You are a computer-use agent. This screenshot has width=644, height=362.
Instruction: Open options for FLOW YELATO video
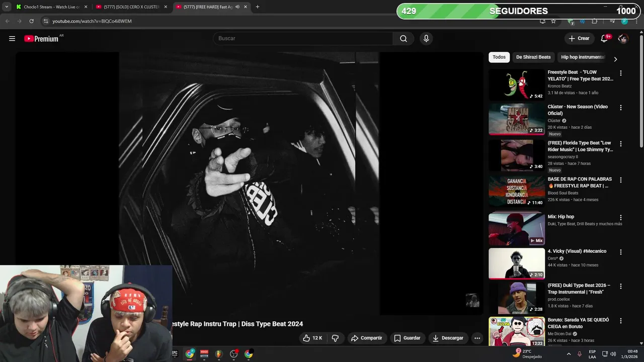click(x=620, y=73)
